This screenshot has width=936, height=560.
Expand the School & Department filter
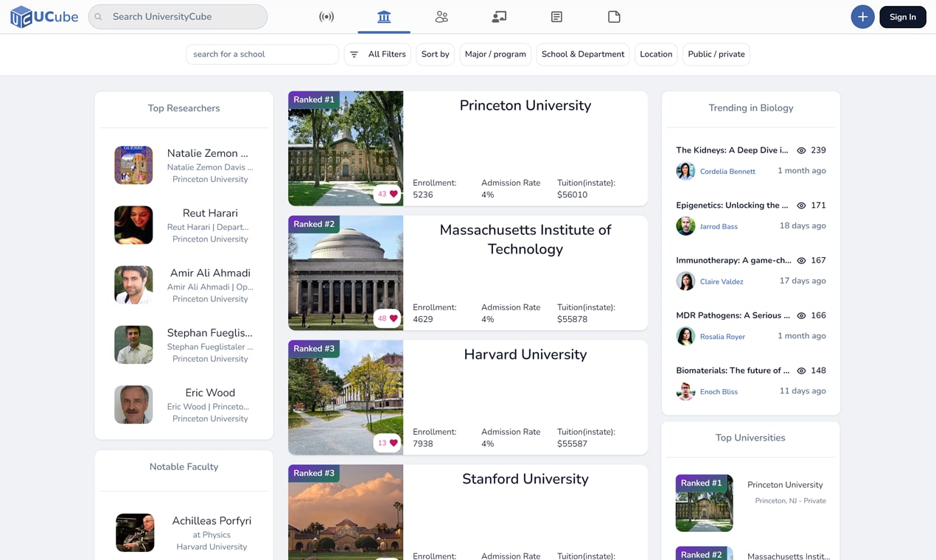pyautogui.click(x=583, y=54)
